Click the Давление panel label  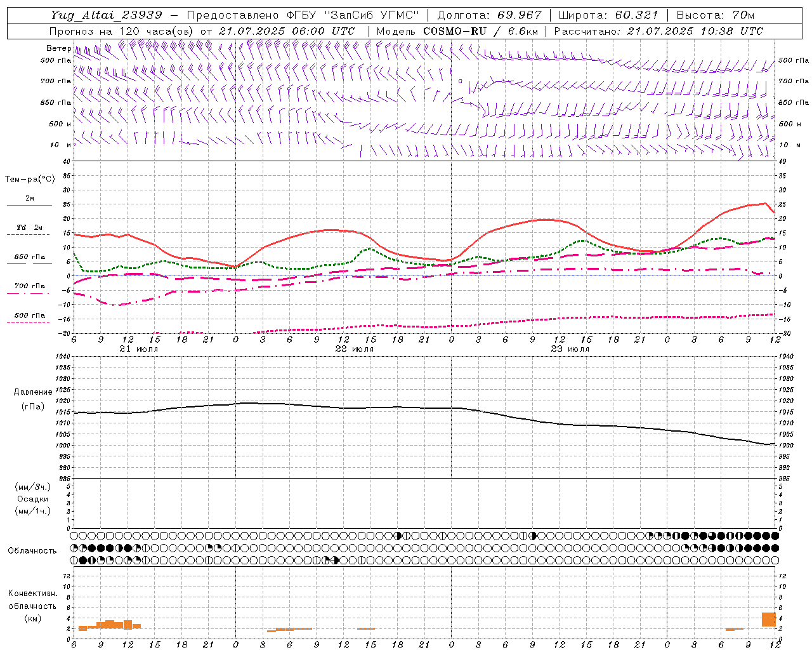[33, 392]
